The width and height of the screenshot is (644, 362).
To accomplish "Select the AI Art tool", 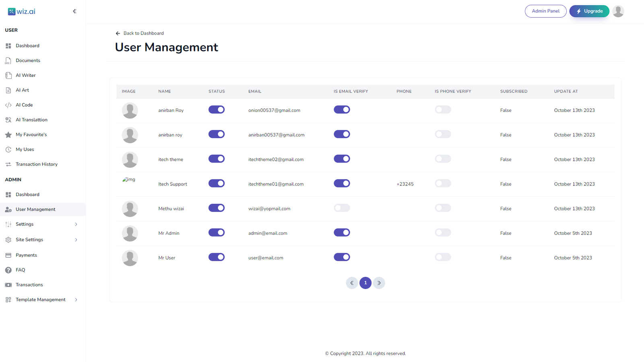I will (x=22, y=90).
